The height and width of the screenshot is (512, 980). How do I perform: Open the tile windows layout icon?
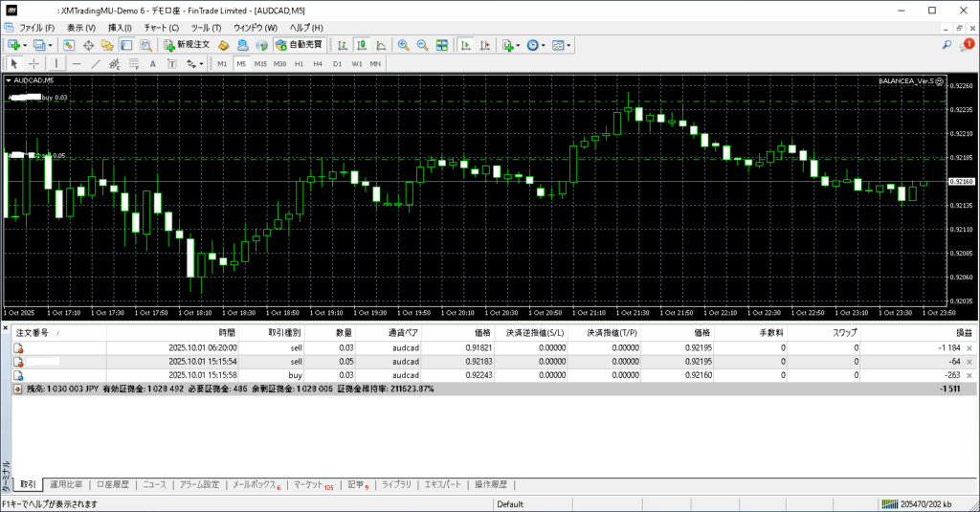point(441,45)
